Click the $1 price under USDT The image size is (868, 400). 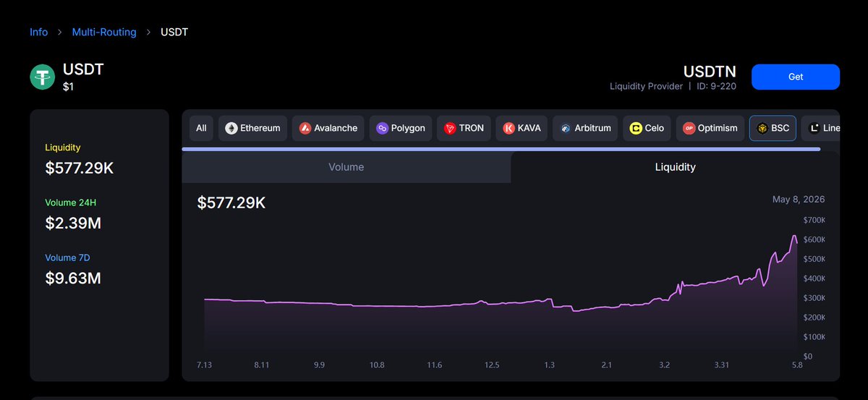click(68, 87)
